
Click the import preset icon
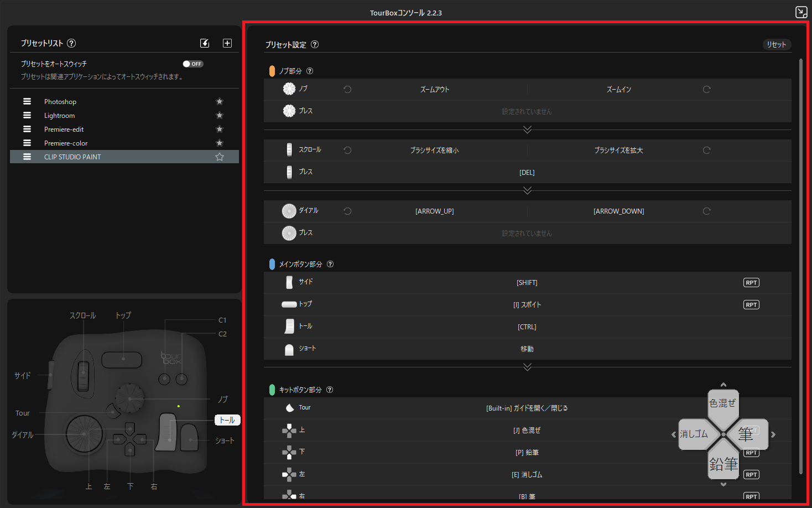205,43
